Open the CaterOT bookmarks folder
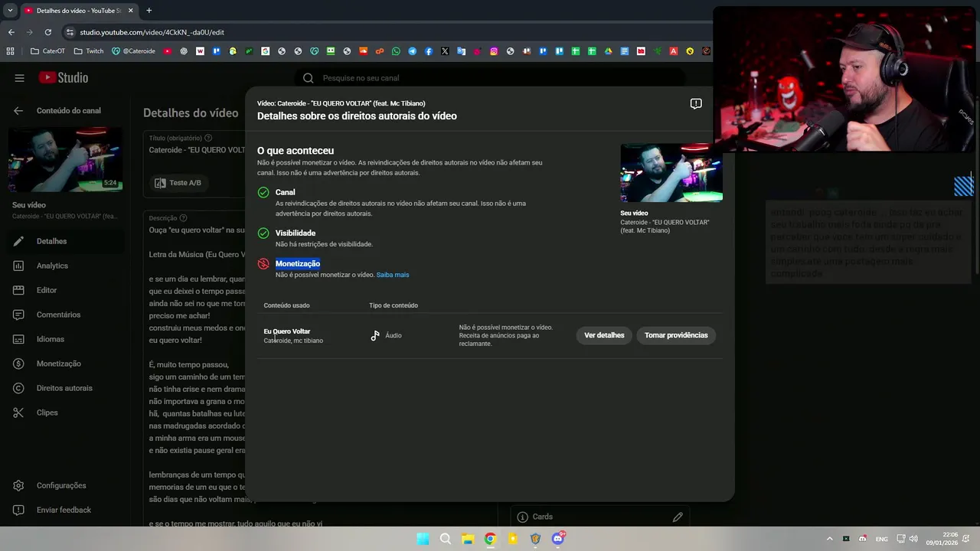 pyautogui.click(x=47, y=51)
